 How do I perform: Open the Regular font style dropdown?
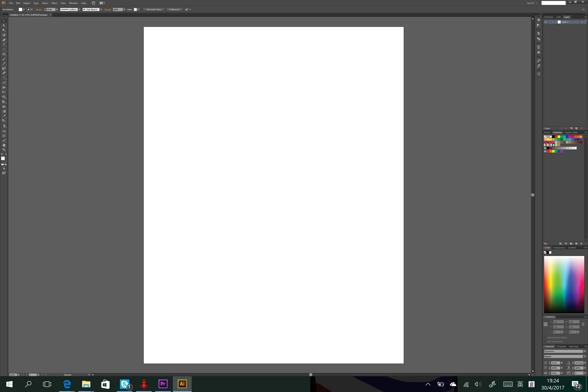pyautogui.click(x=584, y=357)
